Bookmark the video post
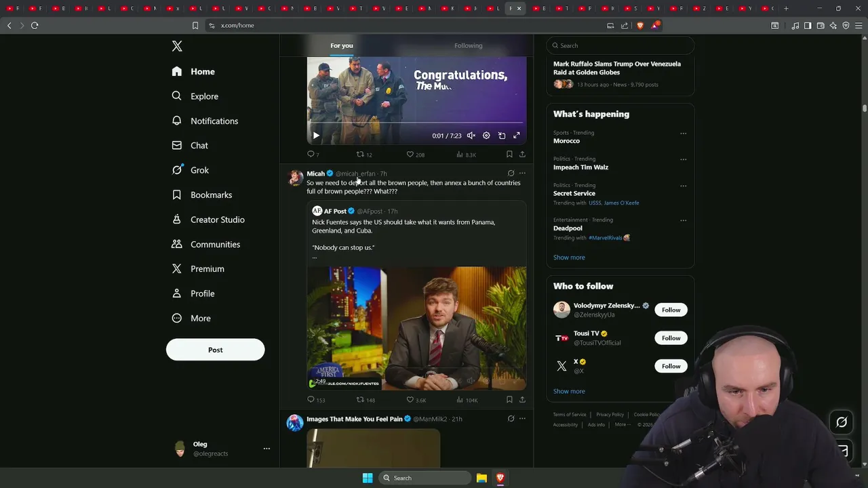868x488 pixels. [x=509, y=155]
